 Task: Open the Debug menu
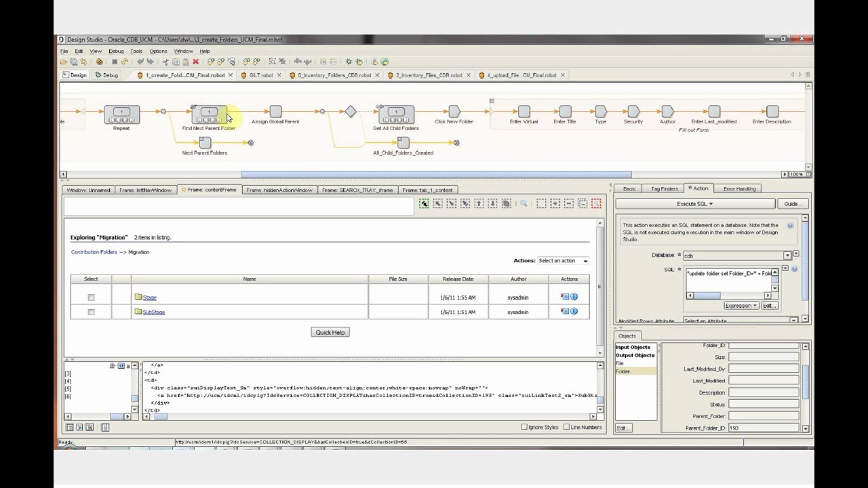click(x=116, y=52)
